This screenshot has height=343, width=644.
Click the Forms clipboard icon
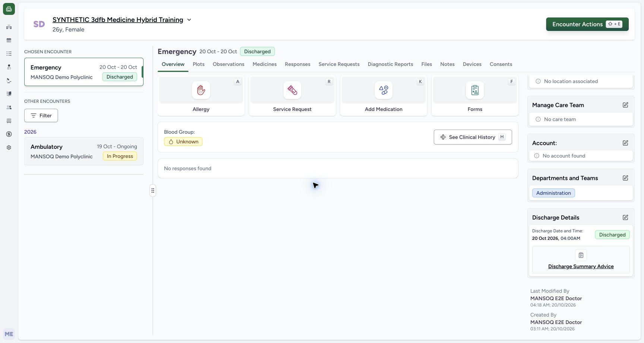pyautogui.click(x=475, y=90)
